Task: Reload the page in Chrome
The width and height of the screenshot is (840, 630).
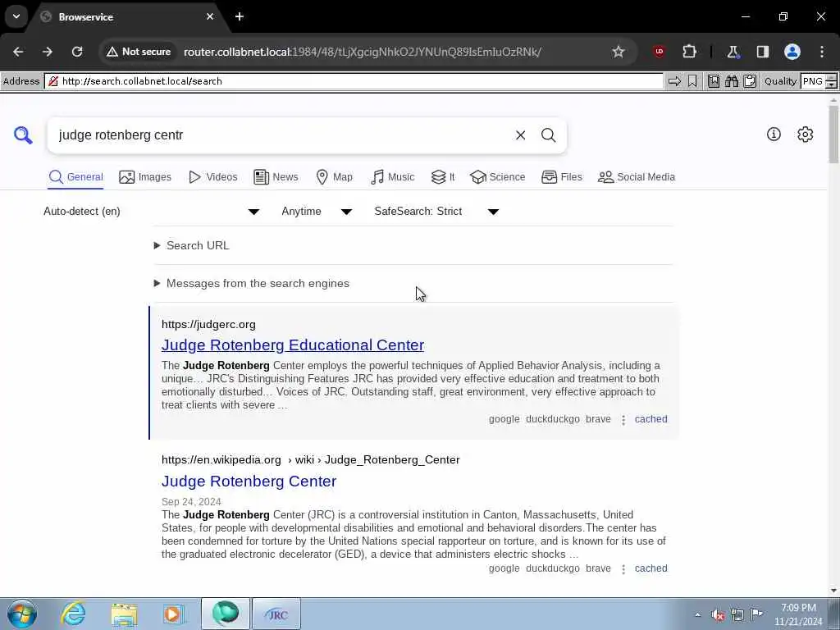Action: coord(77,52)
